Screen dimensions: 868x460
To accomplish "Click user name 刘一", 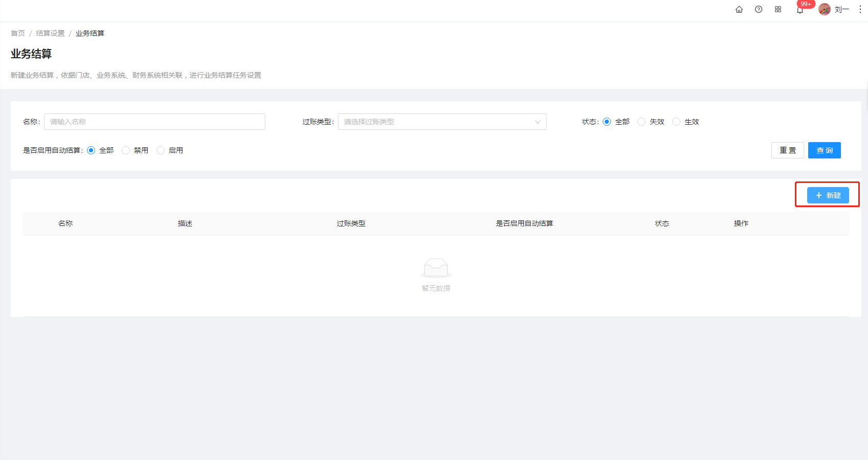I will [841, 9].
